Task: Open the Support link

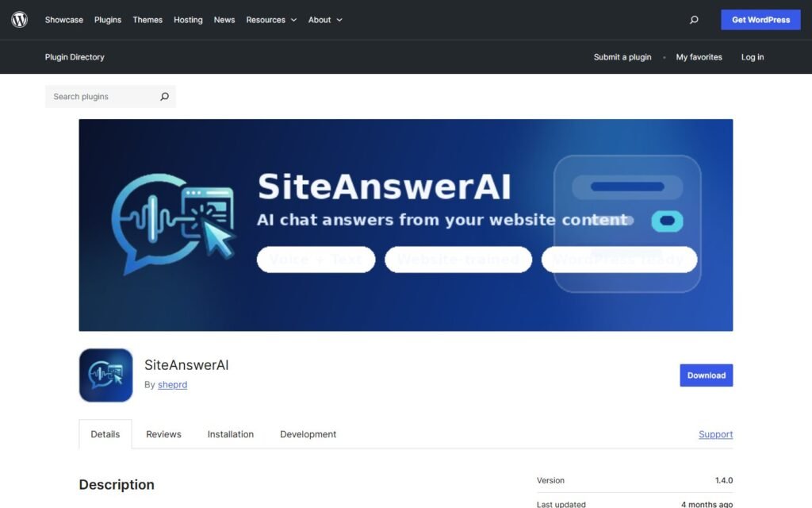Action: pos(716,434)
